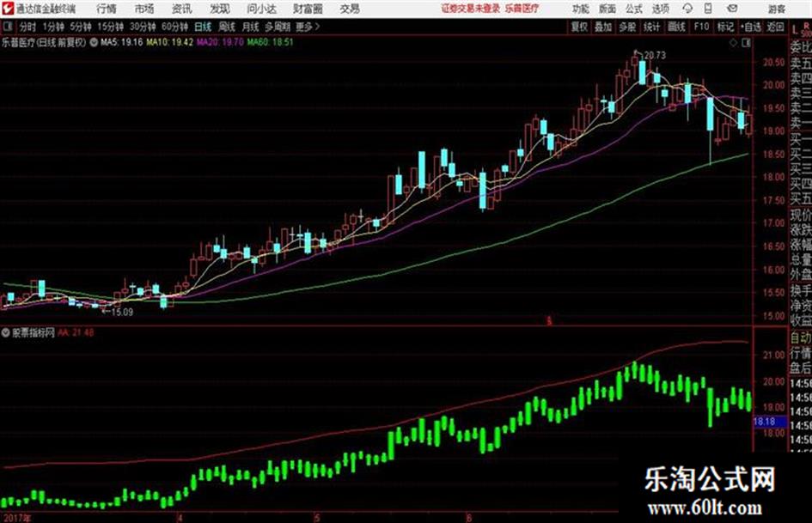
Task: Open the 选项 menu
Action: click(x=660, y=9)
